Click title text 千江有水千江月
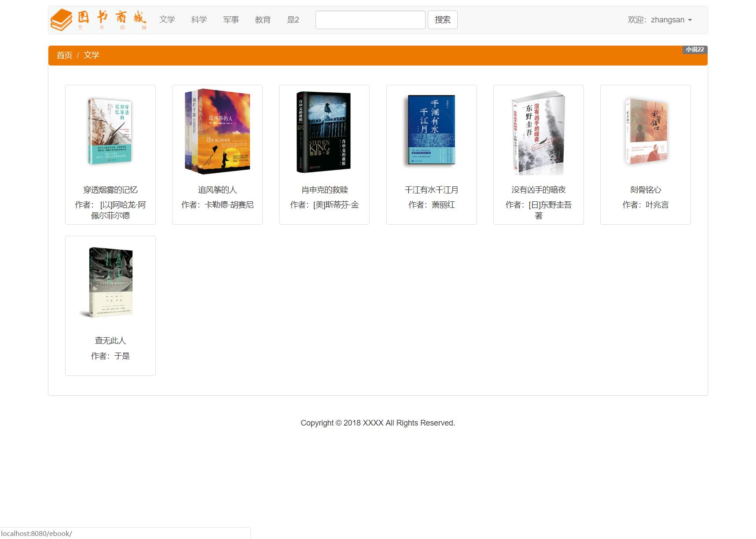The width and height of the screenshot is (756, 539). pos(432,190)
